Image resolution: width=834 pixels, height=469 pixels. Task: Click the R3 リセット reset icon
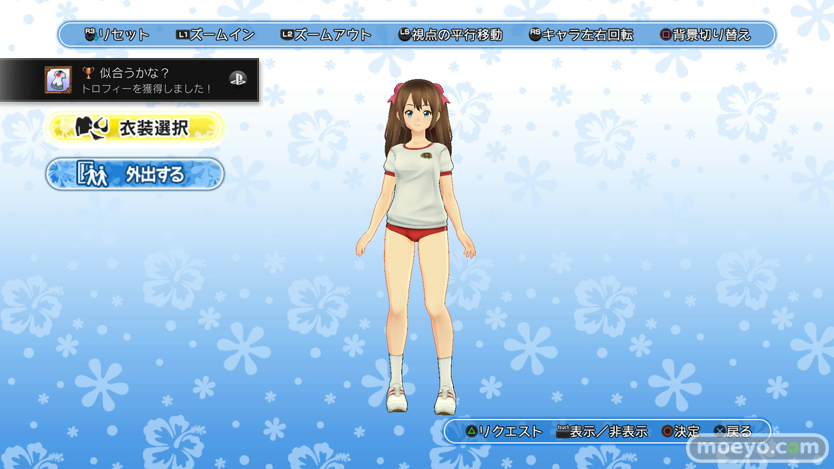pos(90,35)
